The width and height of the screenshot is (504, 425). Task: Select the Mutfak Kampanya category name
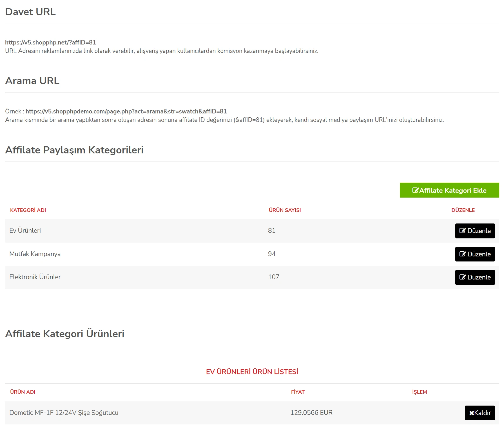[x=35, y=254]
